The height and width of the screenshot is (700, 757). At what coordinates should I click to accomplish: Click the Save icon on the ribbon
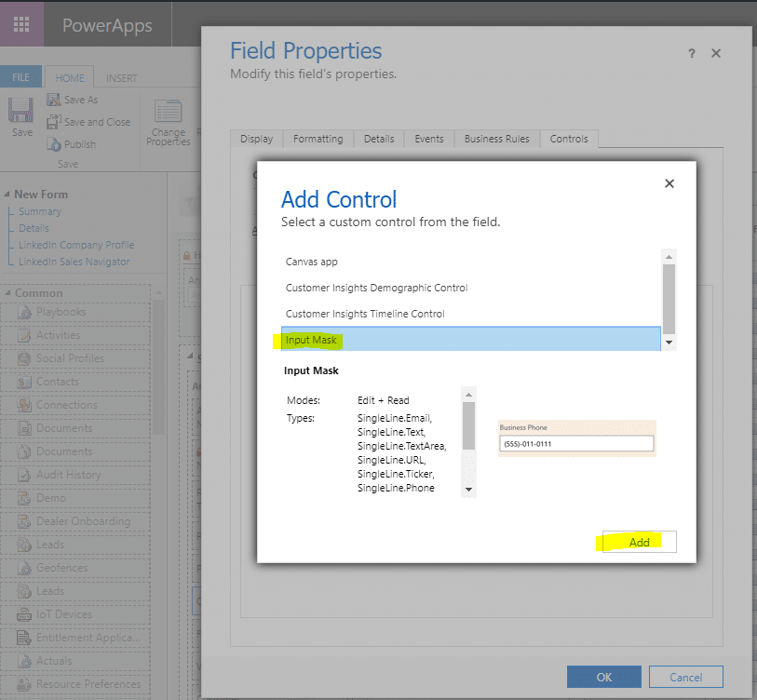tap(19, 112)
